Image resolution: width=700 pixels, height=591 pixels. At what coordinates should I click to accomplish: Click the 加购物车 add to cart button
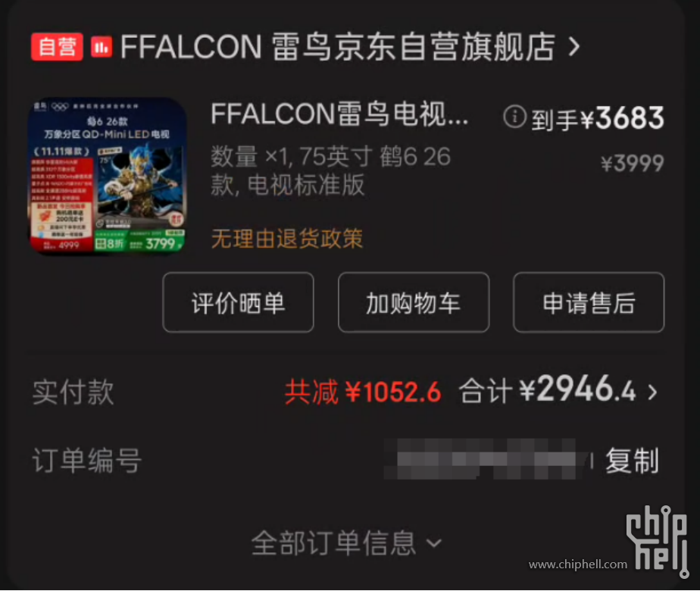(x=414, y=302)
